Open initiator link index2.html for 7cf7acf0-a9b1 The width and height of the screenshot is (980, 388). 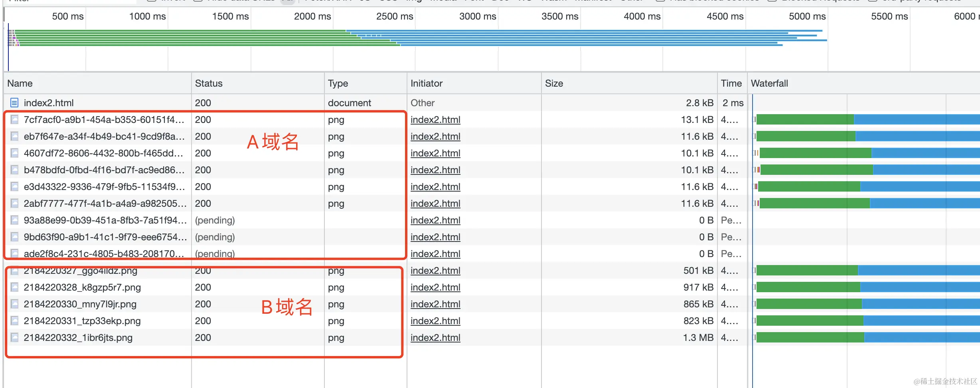[x=435, y=120]
